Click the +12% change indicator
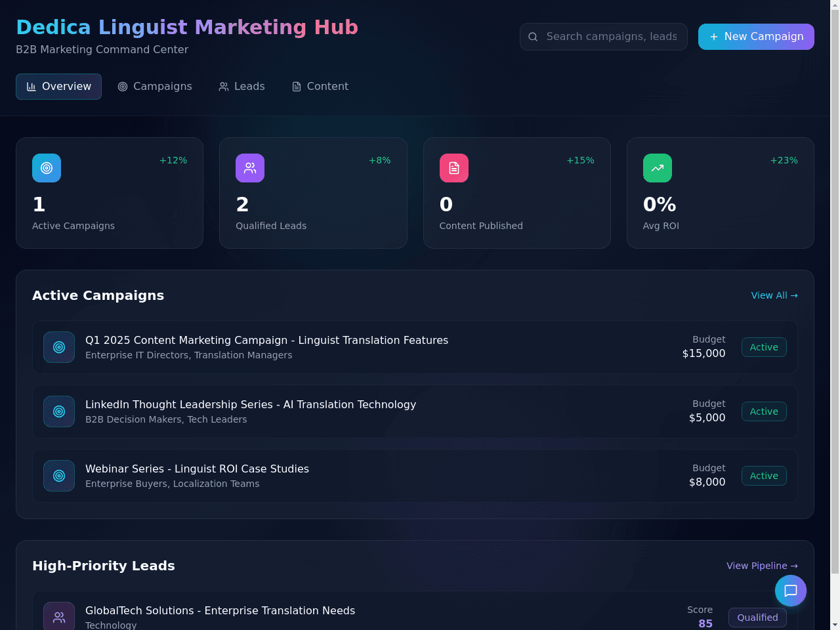The width and height of the screenshot is (840, 630). pyautogui.click(x=173, y=160)
